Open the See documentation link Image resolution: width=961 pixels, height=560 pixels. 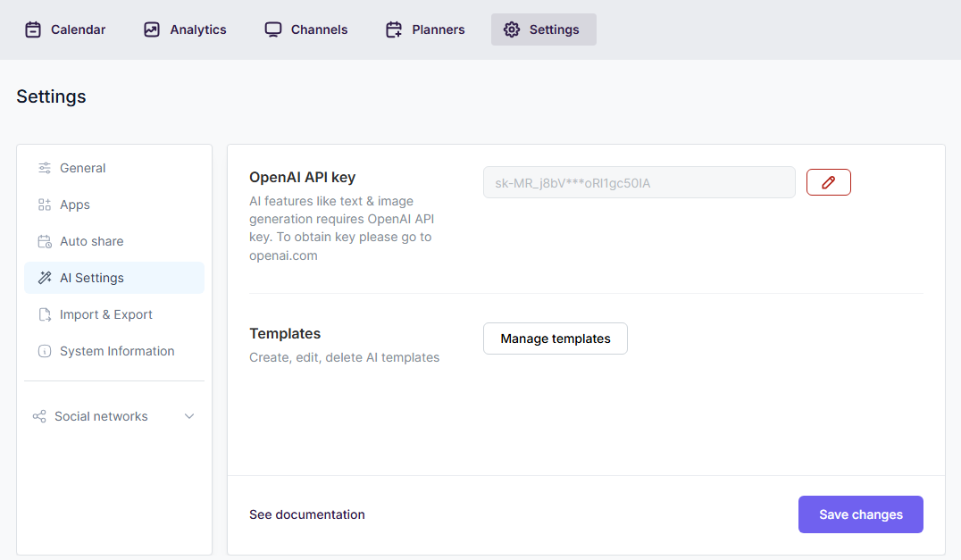coord(307,514)
